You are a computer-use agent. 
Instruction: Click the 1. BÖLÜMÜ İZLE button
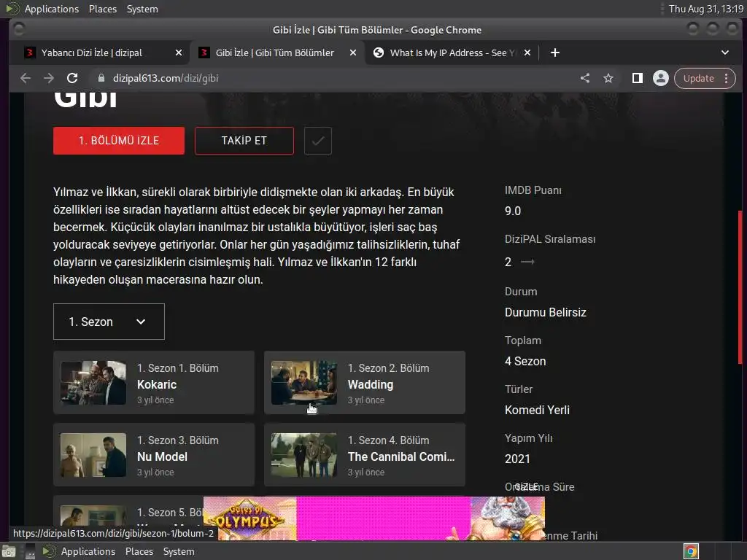pos(119,141)
